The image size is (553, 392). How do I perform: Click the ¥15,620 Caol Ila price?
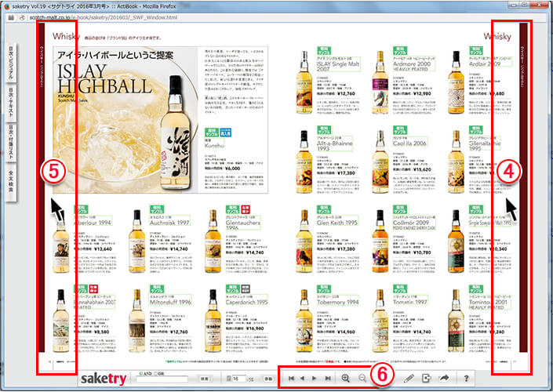422,169
